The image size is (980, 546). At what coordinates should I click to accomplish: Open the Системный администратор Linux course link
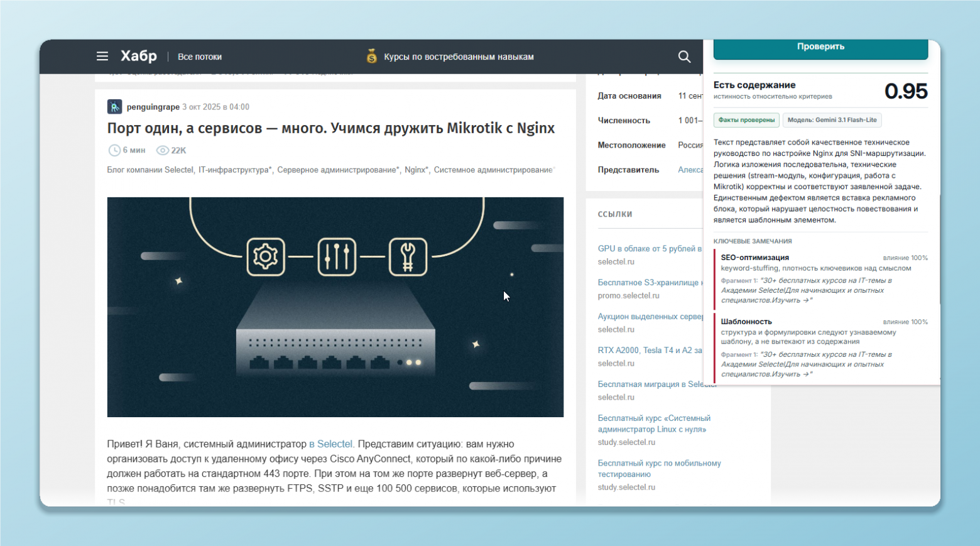[x=654, y=424]
